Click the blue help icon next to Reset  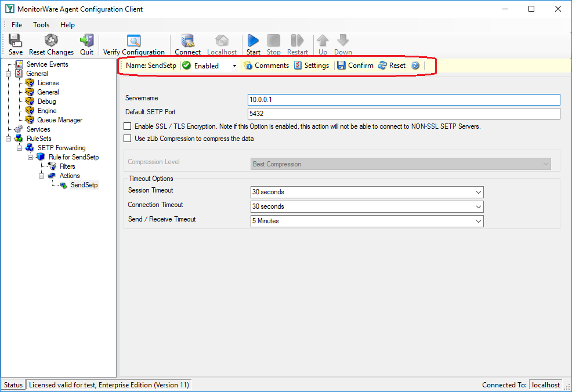[415, 66]
